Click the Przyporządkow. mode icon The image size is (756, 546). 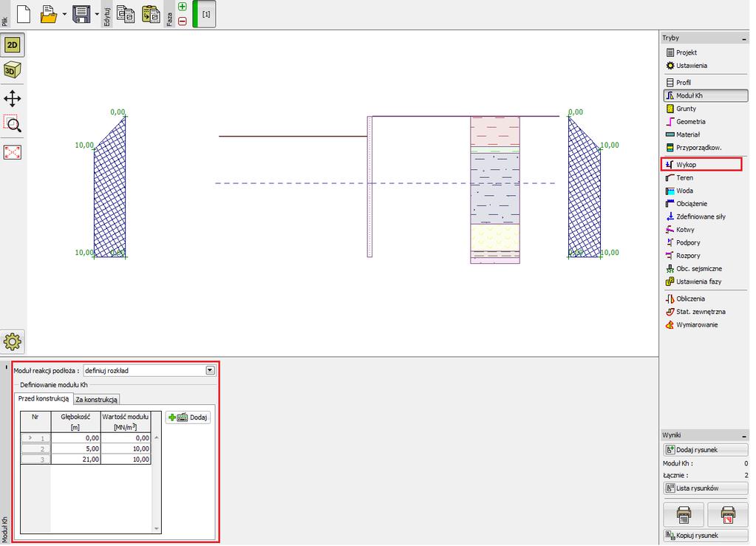670,148
